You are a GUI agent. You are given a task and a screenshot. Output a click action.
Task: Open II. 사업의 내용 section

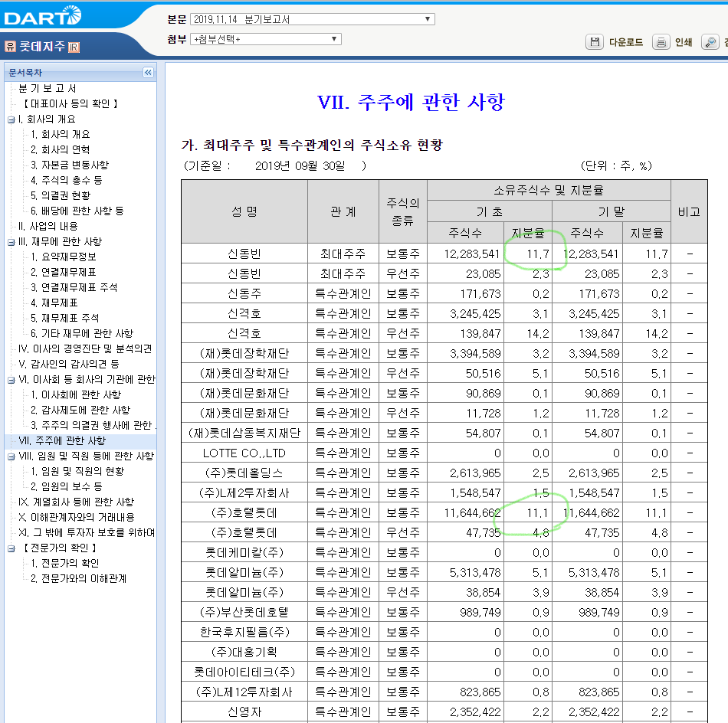pos(48,226)
